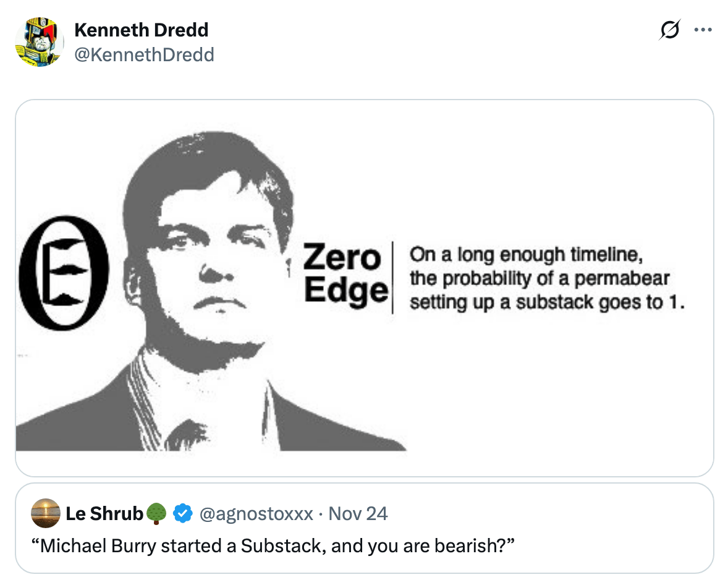Click the "the probability of a permabear" line
Screen dimensions: 728x585
(x=540, y=278)
